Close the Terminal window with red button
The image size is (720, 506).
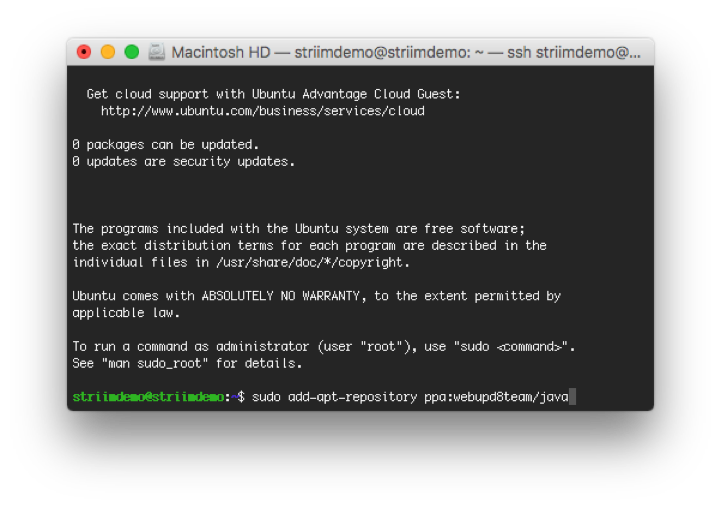pyautogui.click(x=84, y=52)
